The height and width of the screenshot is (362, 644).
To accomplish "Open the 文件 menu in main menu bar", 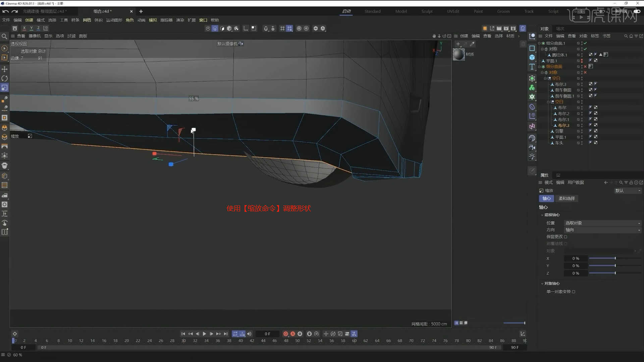I will tap(6, 20).
